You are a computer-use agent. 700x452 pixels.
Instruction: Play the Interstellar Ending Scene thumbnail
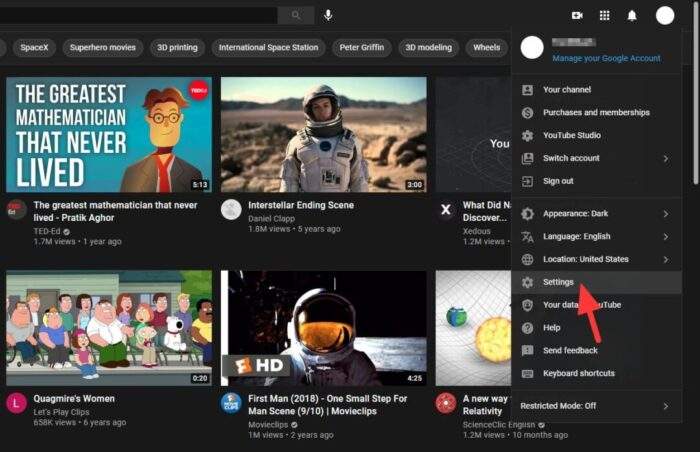tap(324, 134)
